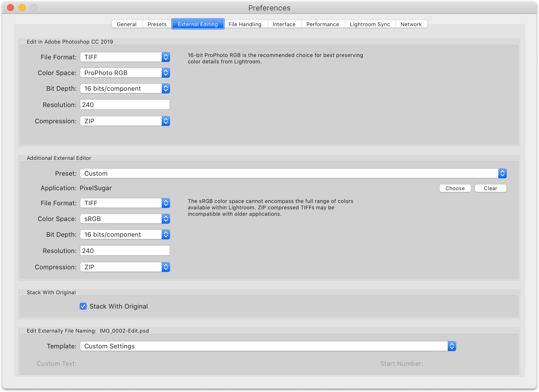This screenshot has width=539, height=392.
Task: Open the Presets tab
Action: 157,24
